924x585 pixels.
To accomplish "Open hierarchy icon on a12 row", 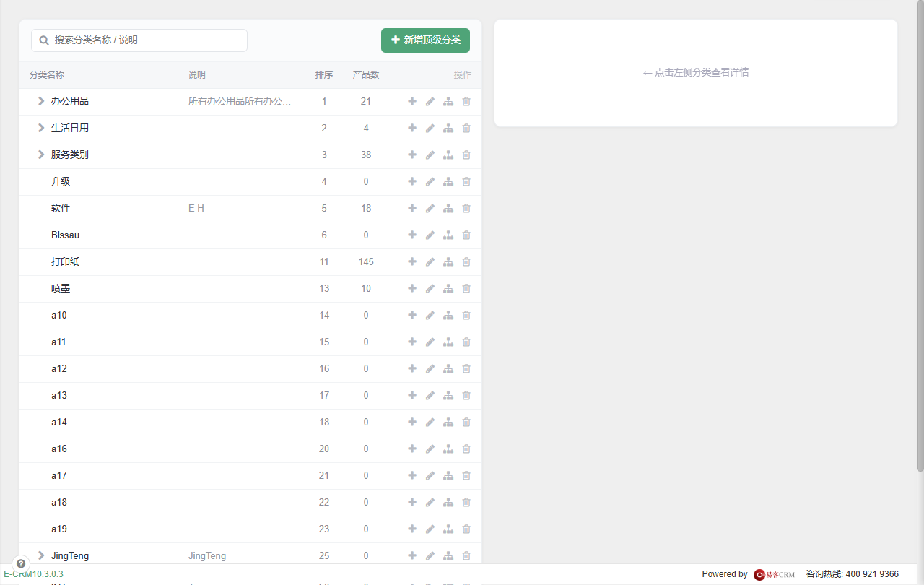I will pos(448,368).
